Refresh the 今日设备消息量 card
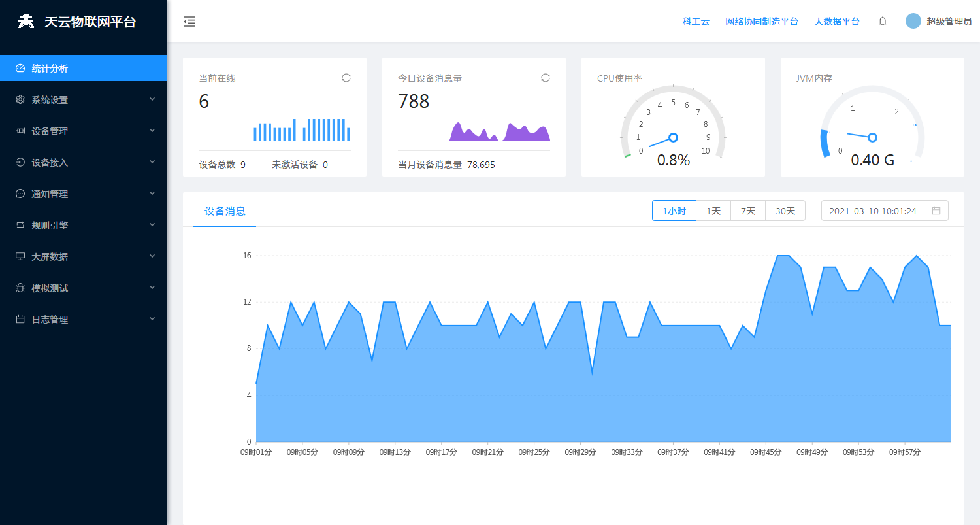 click(546, 78)
